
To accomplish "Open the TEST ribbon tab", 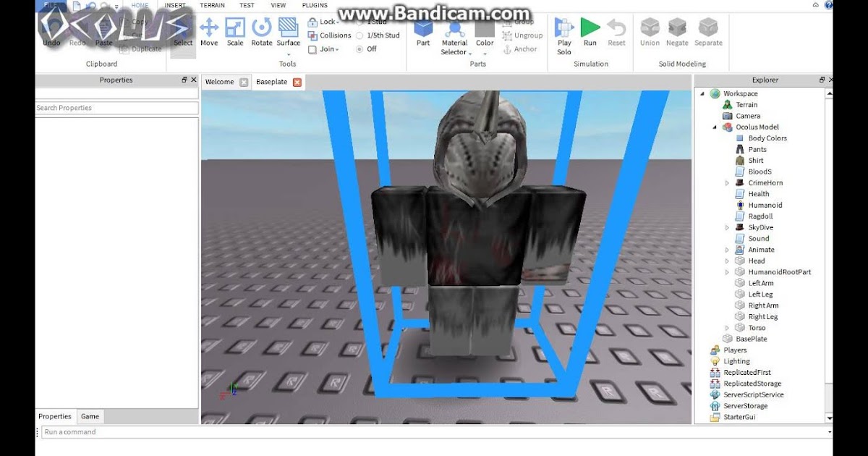I will pyautogui.click(x=247, y=5).
